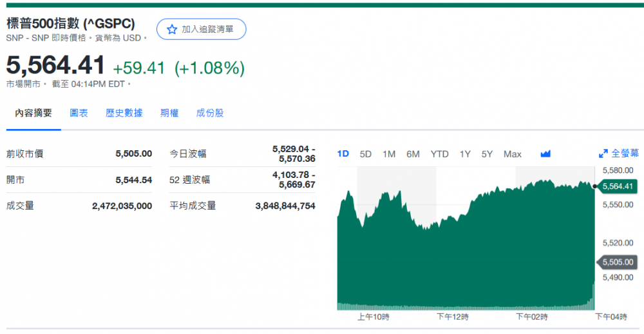This screenshot has height=334, width=644.
Task: Click the 5,564.41 current price chart marker
Action: click(618, 186)
